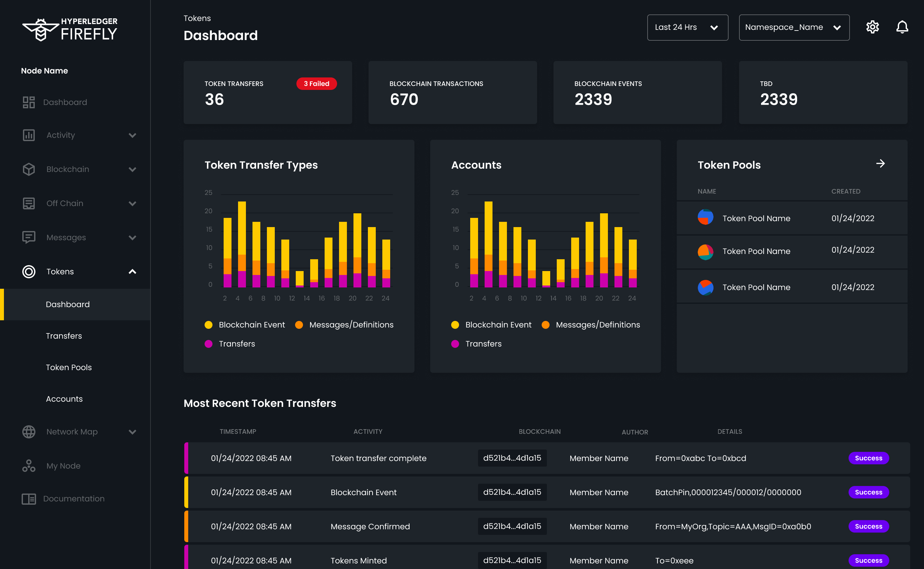Click the My Node cluster icon
This screenshot has width=924, height=569.
(29, 466)
